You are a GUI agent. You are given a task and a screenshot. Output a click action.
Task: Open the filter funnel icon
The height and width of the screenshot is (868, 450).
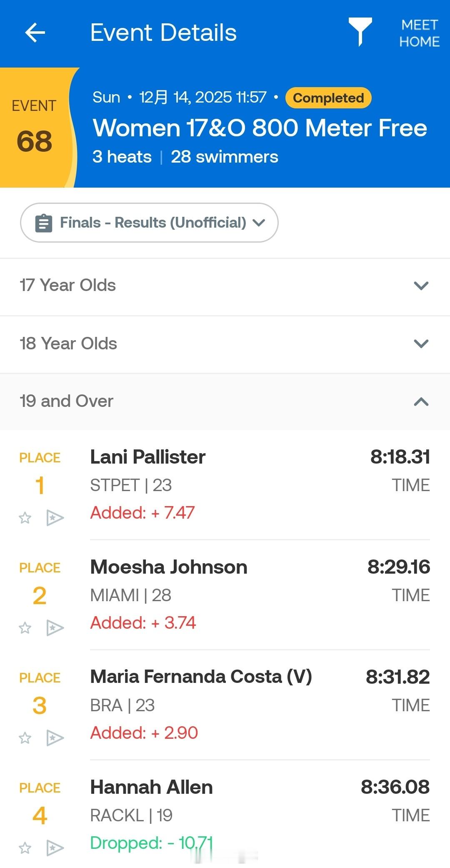click(x=360, y=31)
